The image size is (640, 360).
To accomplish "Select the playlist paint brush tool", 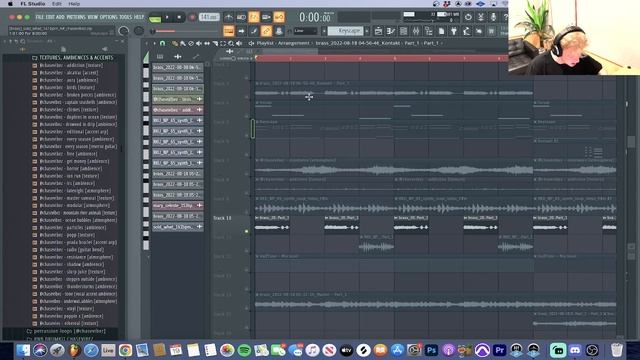I will click(183, 43).
